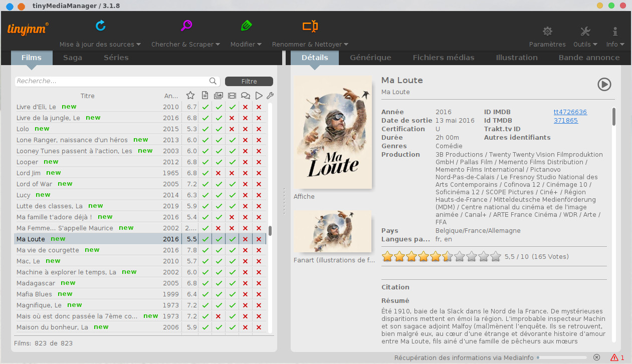Viewport: 632px width, 364px height.
Task: Sort films by the Titre column header
Action: 88,96
